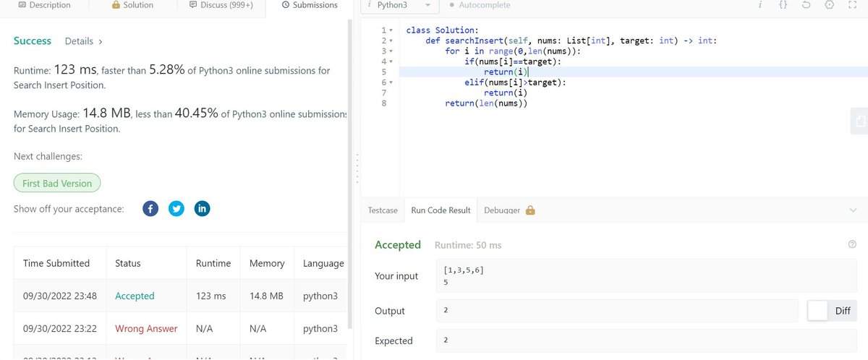Image resolution: width=868 pixels, height=360 pixels.
Task: Open the Python3 language dropdown
Action: pos(399,5)
